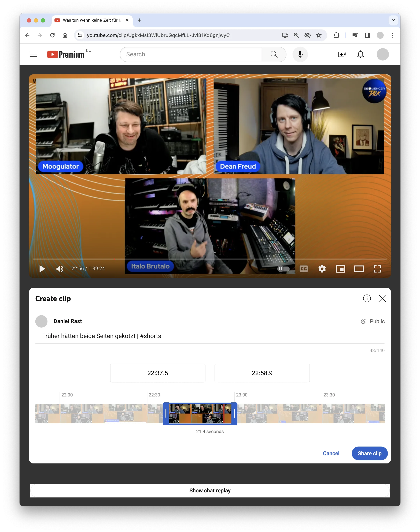Click the YouTube Create video icon

[x=342, y=54]
